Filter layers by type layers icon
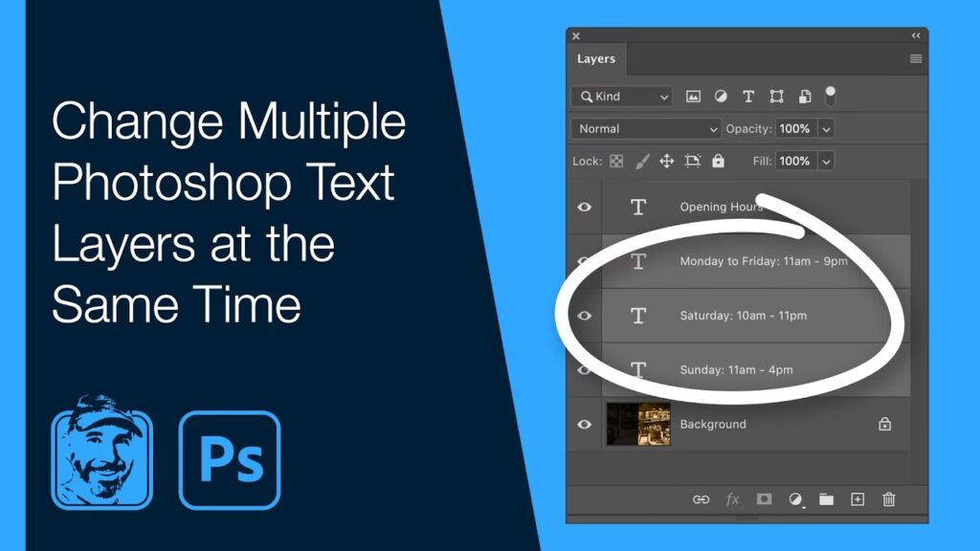This screenshot has width=980, height=551. (748, 97)
